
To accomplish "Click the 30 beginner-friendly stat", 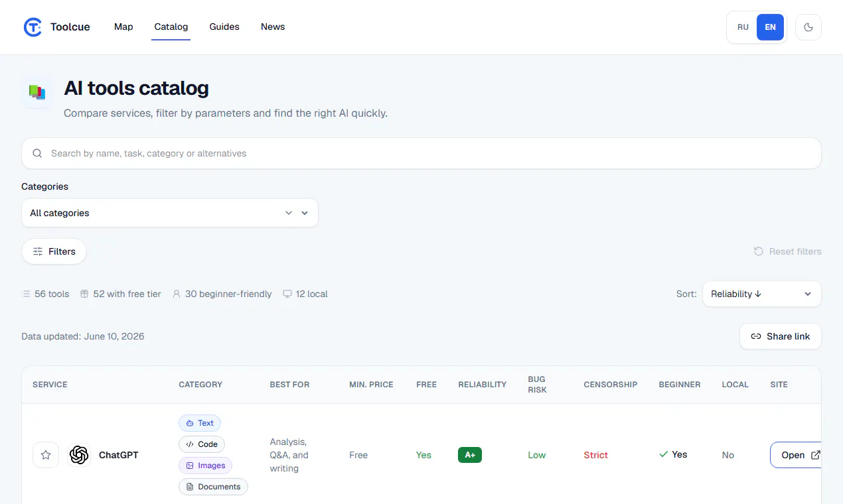I will 222,294.
